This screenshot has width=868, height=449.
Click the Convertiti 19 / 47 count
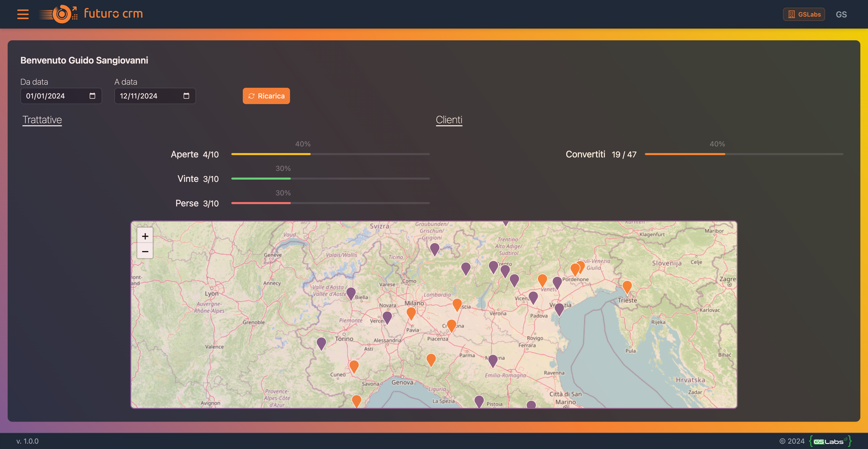click(624, 155)
